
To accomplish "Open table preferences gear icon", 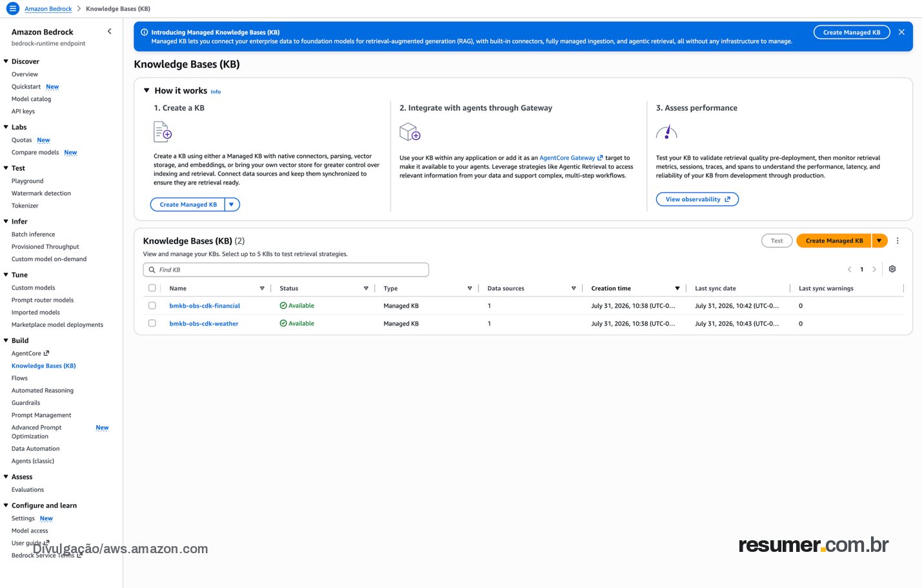I will click(892, 269).
